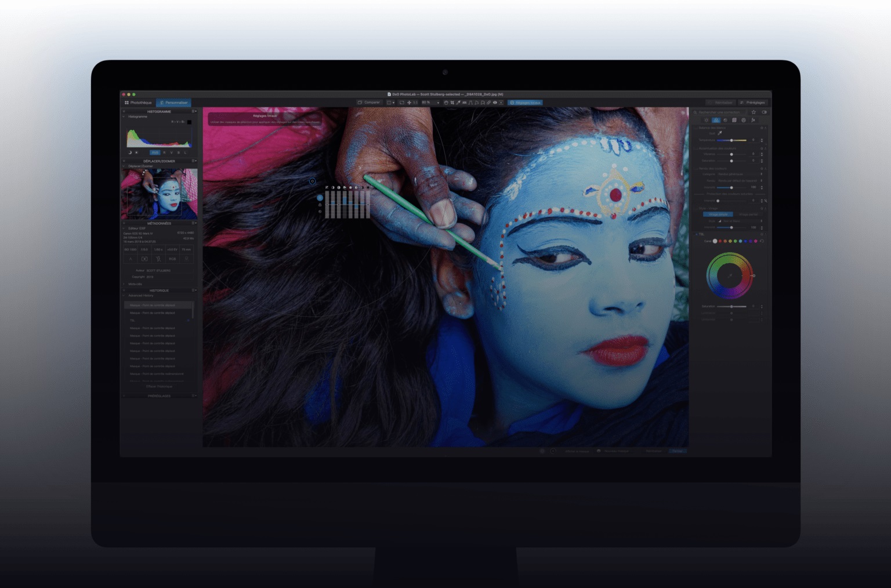Viewport: 891px width, 588px height.
Task: Open the Color palette tab icon
Action: pos(716,120)
